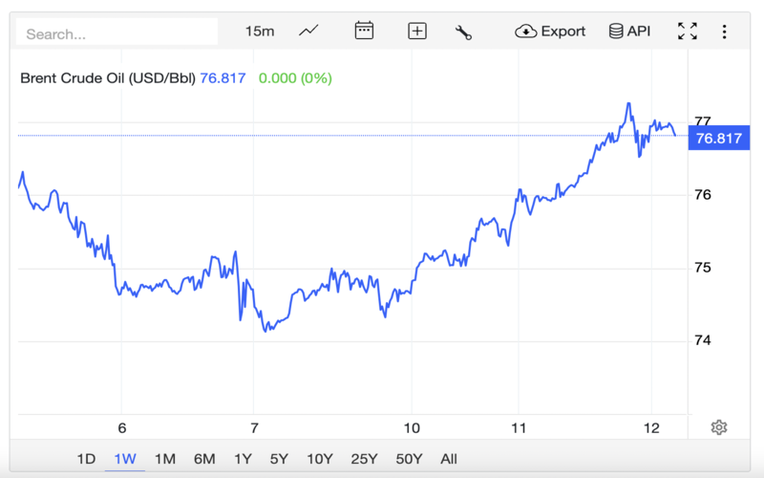Click the plus compare icon

(417, 31)
